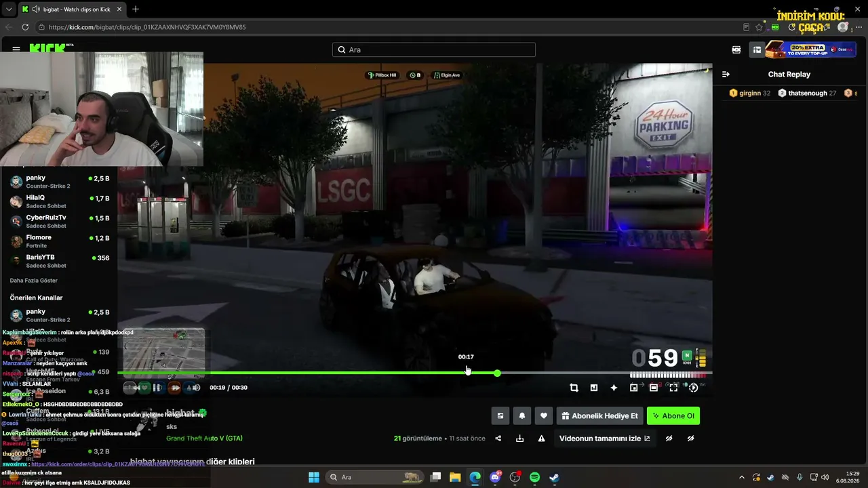The height and width of the screenshot is (488, 868).
Task: Click the icon left of the gift-box panel button
Action: [x=736, y=49]
